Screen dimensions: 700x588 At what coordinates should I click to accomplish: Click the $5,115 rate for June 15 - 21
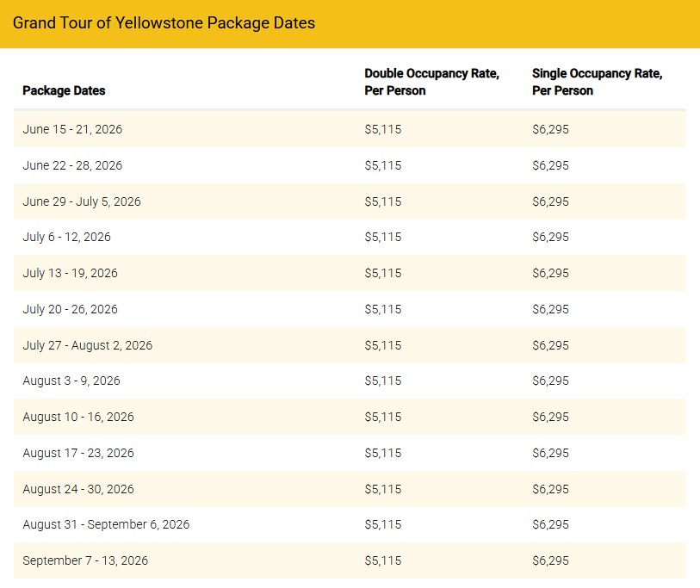(x=383, y=130)
